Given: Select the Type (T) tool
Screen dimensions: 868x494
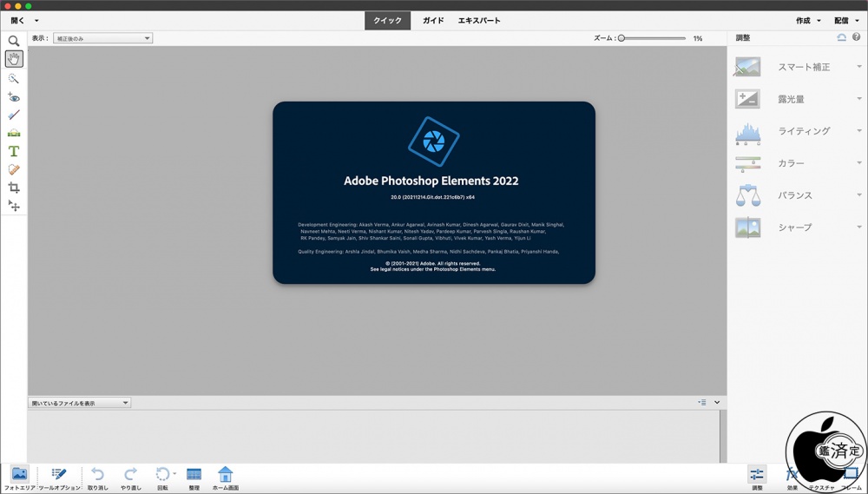Looking at the screenshot, I should (14, 151).
